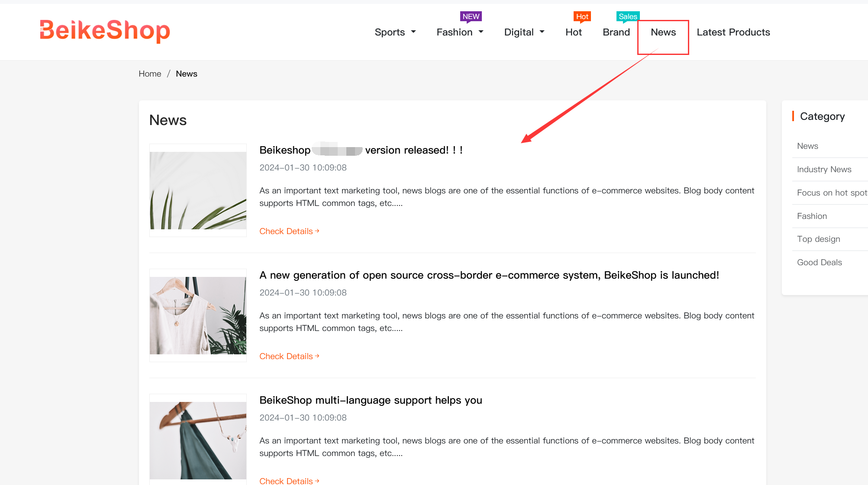Expand the Digital dropdown arrow
Image resolution: width=868 pixels, height=485 pixels.
pos(542,32)
